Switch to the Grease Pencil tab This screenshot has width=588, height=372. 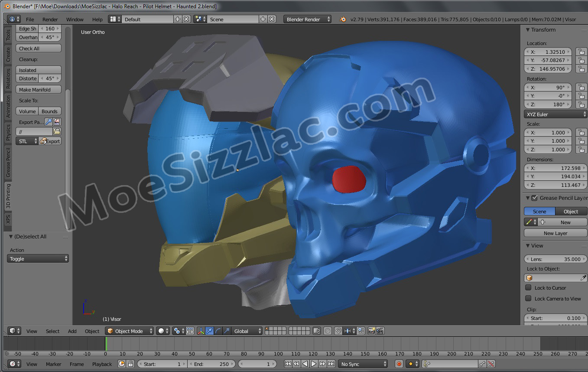[x=8, y=163]
